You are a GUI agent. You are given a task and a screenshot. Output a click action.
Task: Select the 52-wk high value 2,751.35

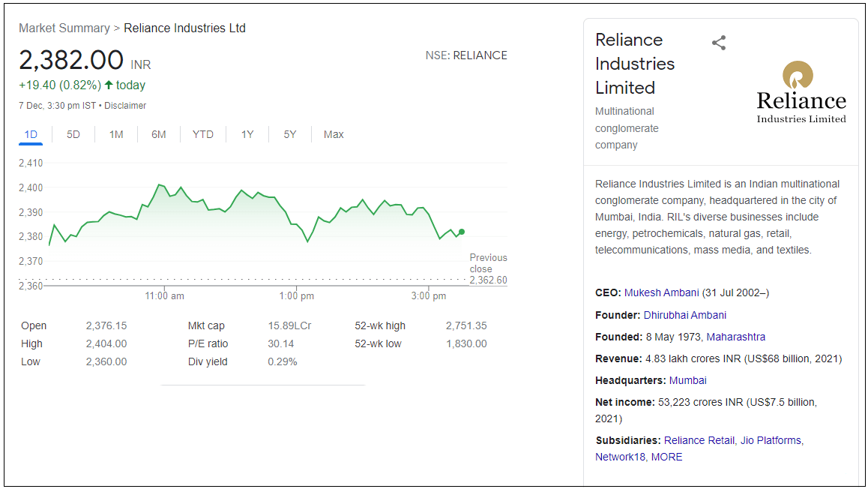click(x=466, y=325)
